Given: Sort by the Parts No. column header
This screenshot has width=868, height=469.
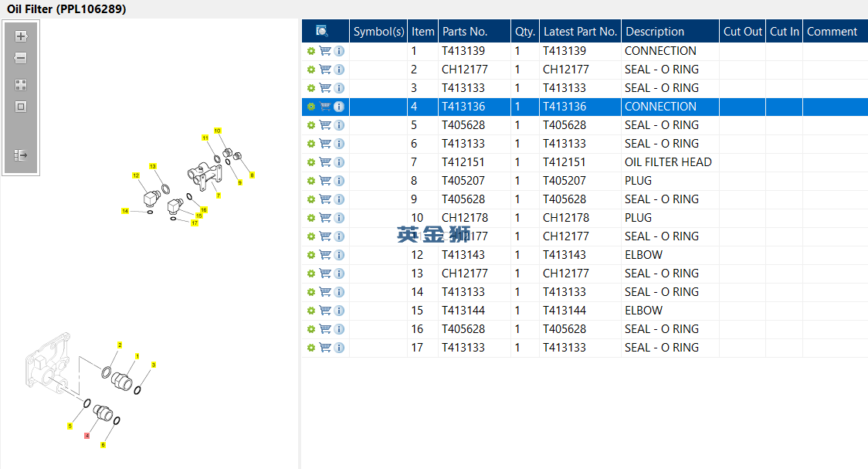Looking at the screenshot, I should pyautogui.click(x=464, y=31).
